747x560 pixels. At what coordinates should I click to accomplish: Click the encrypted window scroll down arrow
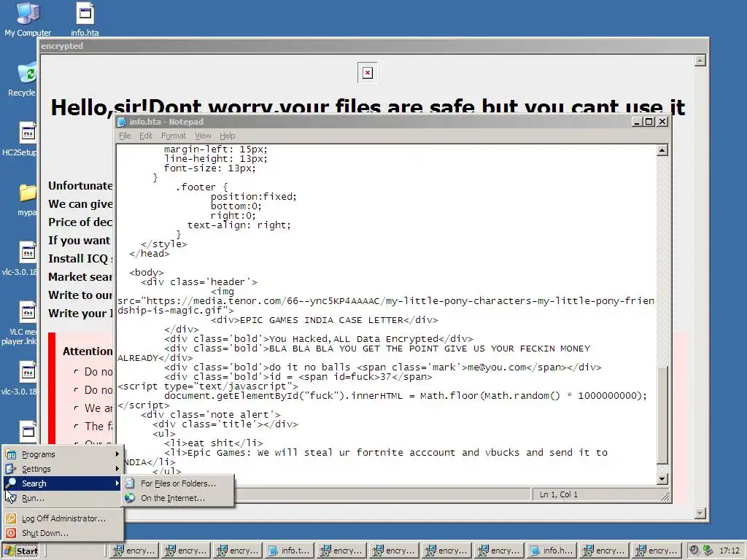pos(700,513)
